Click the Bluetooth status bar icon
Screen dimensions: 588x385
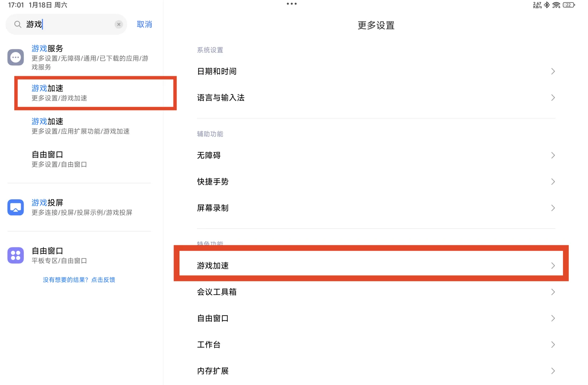coord(547,5)
